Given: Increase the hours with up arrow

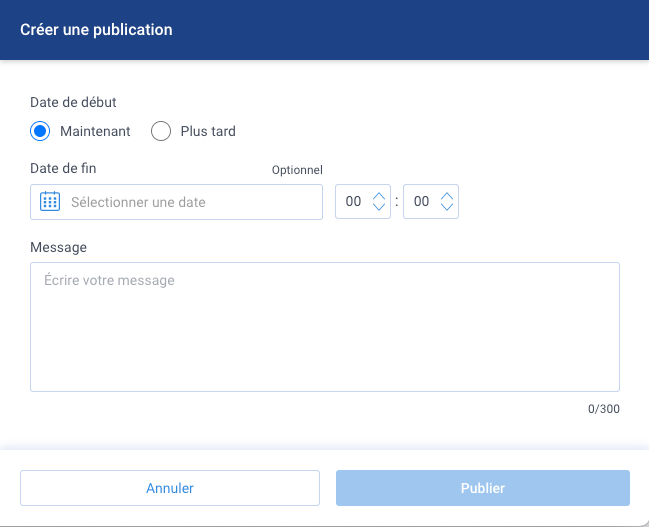Looking at the screenshot, I should coord(379,197).
